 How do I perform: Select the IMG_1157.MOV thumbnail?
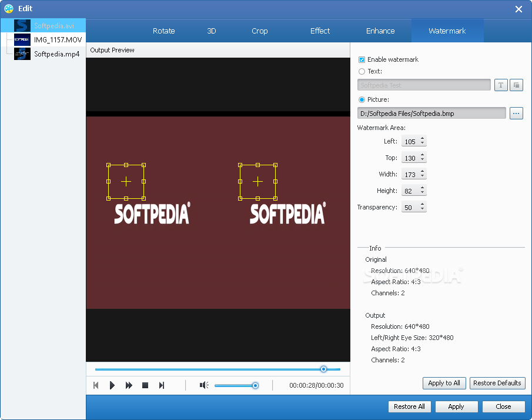pos(22,40)
